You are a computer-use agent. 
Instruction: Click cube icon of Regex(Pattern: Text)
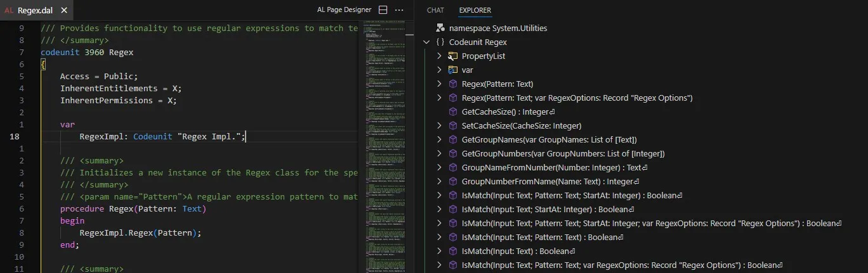(x=452, y=84)
